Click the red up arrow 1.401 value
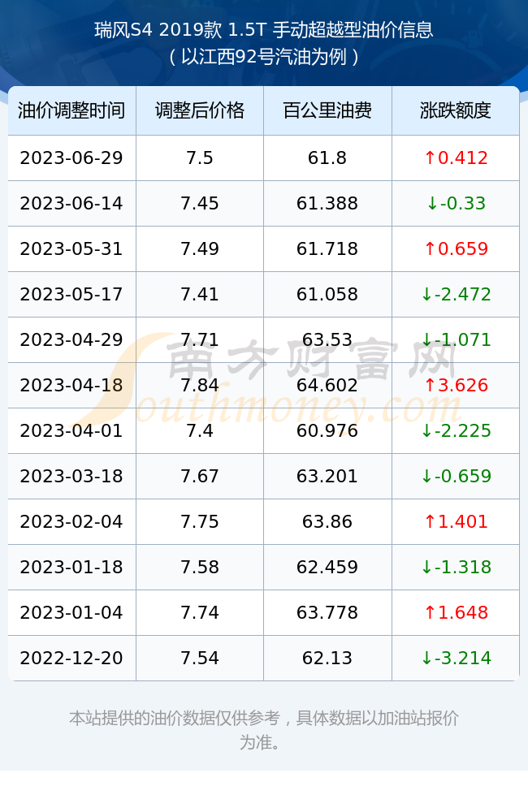 pyautogui.click(x=456, y=521)
